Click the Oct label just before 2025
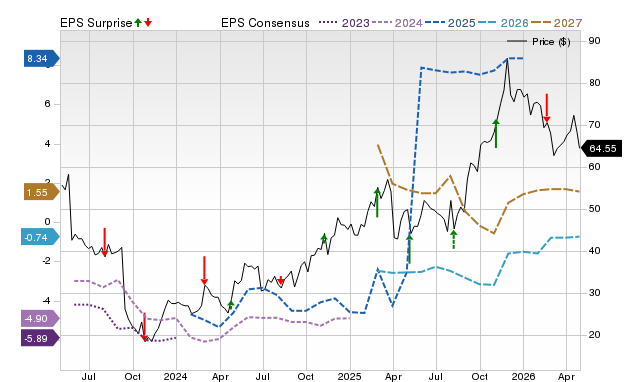 click(306, 377)
